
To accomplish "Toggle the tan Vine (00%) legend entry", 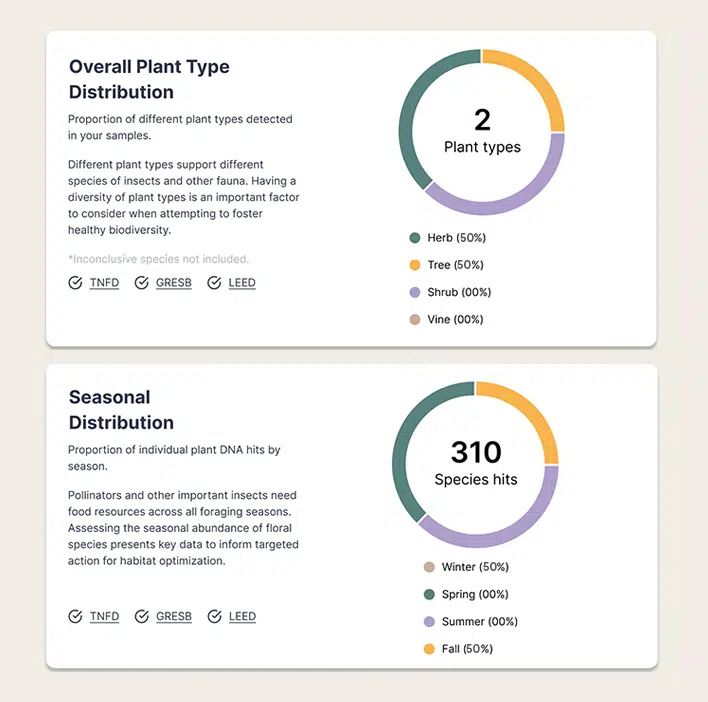I will pos(446,320).
